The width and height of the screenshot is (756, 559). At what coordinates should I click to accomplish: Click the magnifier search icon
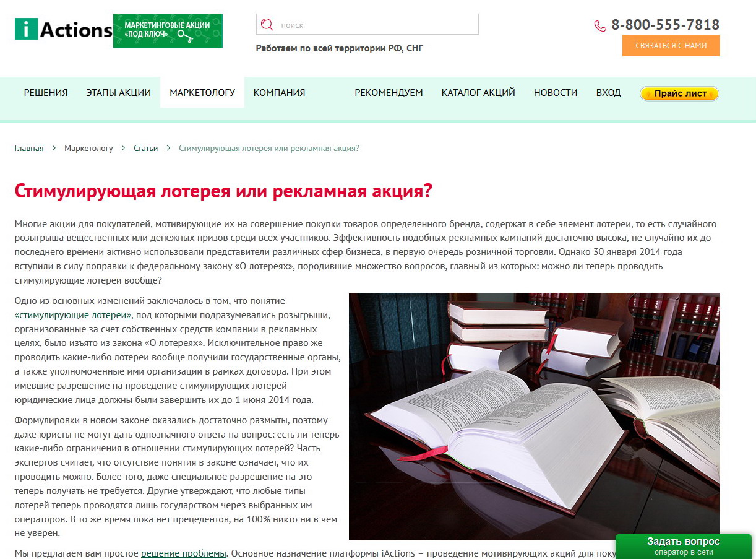[267, 25]
